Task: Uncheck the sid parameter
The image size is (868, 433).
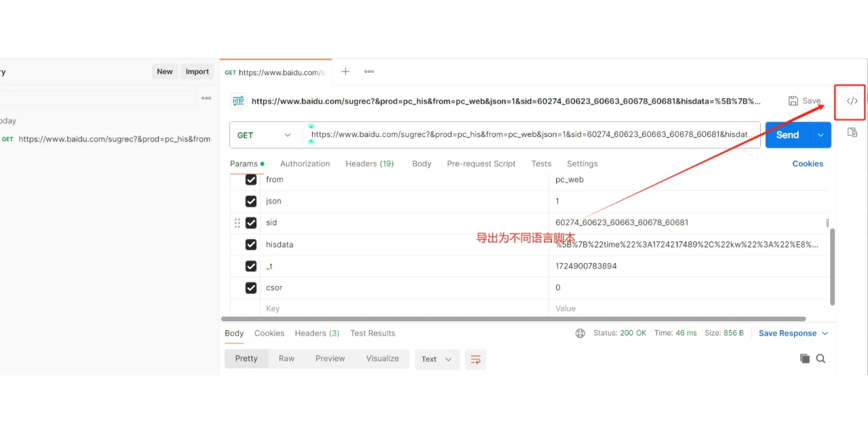Action: coord(251,222)
